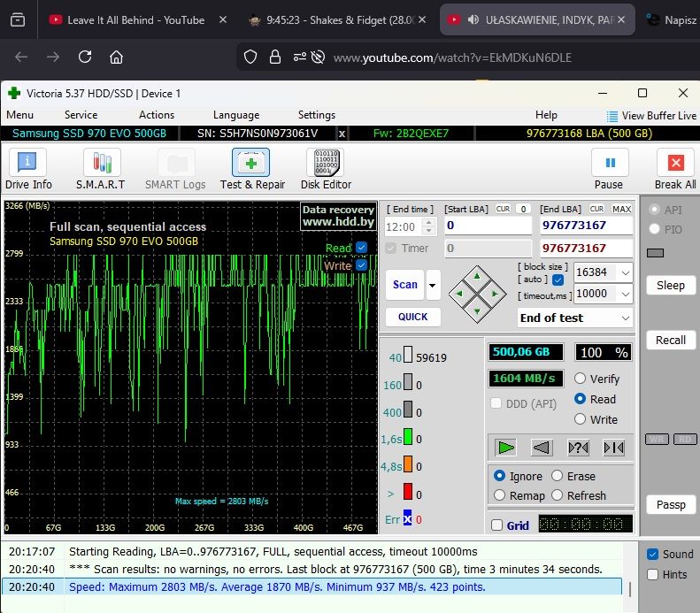Disable the Sound checkbox
The image size is (700, 613).
pyautogui.click(x=653, y=554)
